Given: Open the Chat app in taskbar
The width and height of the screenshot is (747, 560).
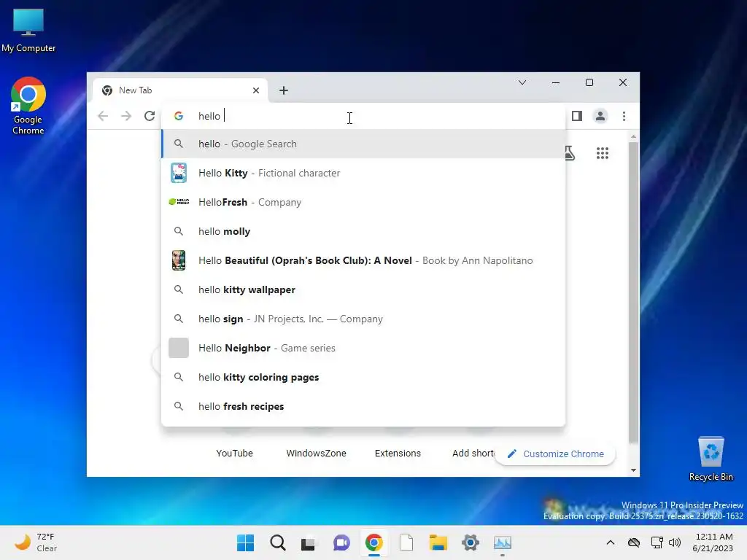Looking at the screenshot, I should coord(341,542).
